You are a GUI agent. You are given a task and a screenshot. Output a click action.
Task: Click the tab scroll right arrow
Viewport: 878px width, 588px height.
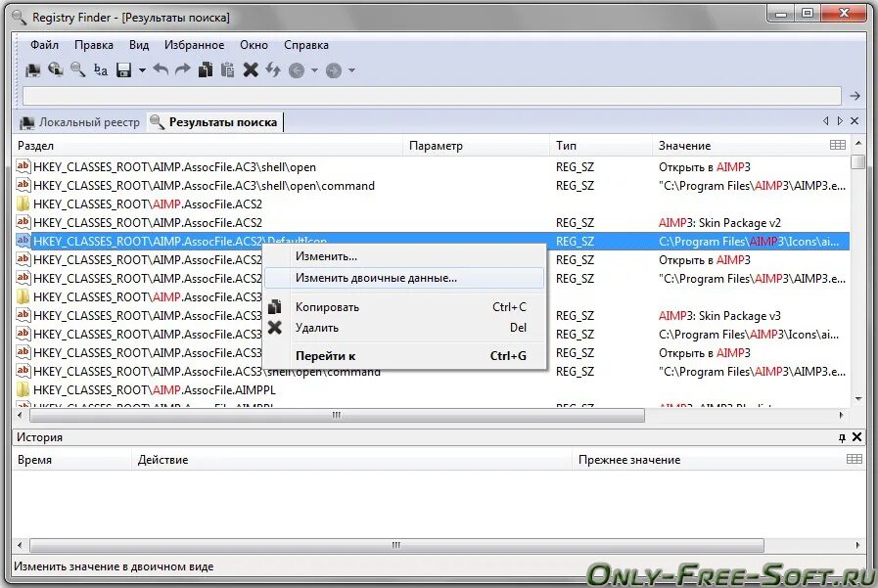(x=840, y=121)
